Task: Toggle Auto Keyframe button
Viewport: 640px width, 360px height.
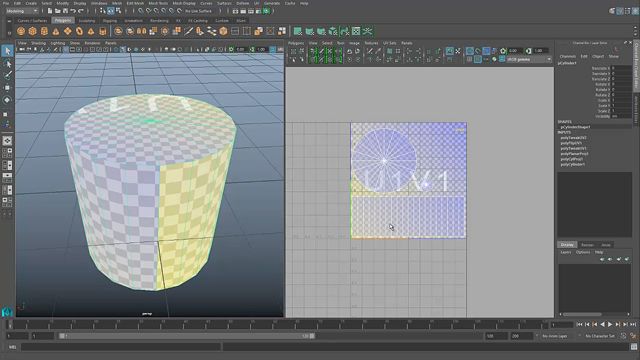Action: pos(623,336)
